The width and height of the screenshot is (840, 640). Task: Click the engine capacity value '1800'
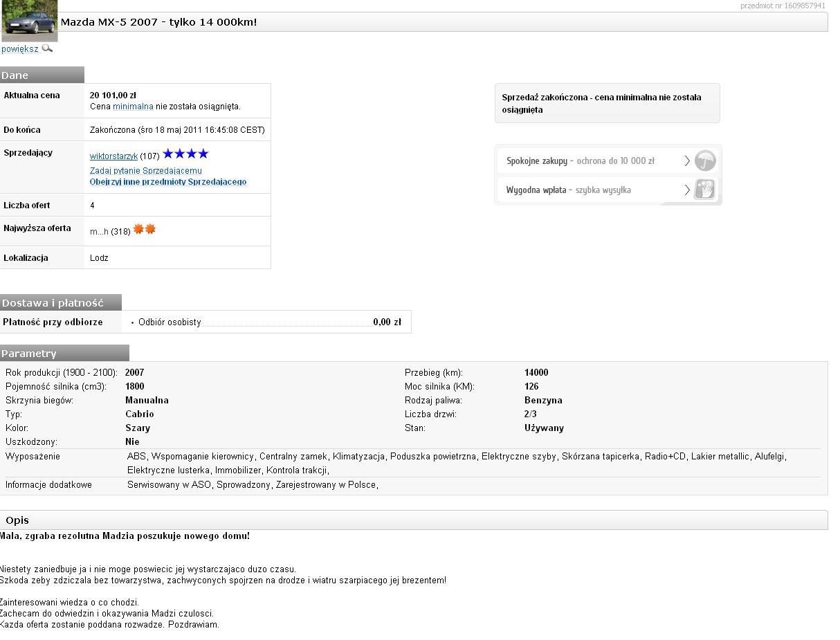135,386
